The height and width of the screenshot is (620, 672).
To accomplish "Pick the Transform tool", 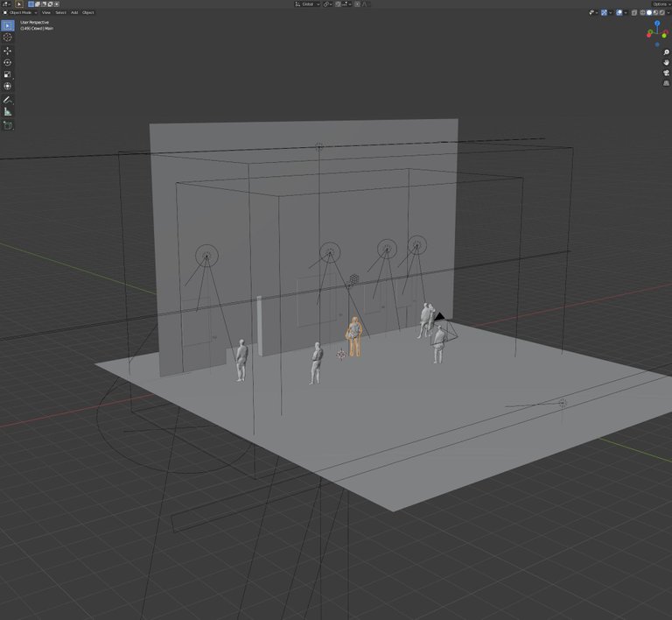I will tap(8, 86).
